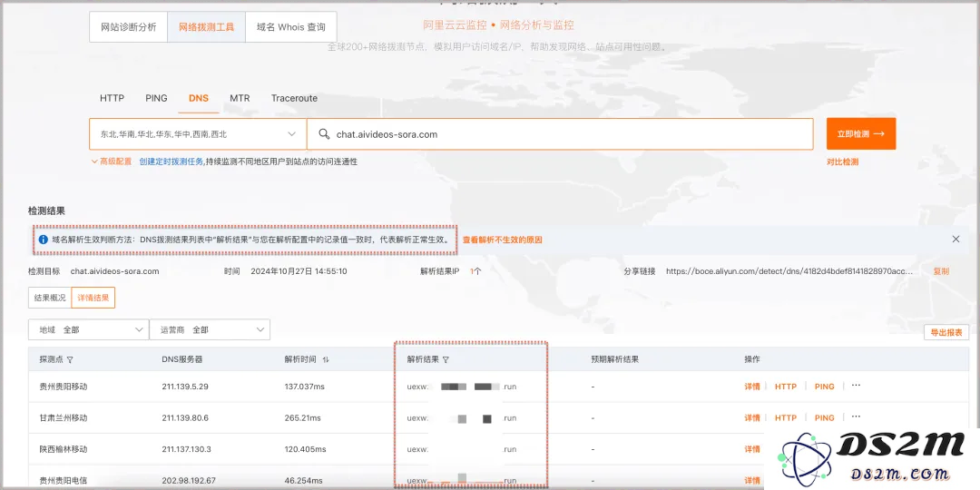Open the 对比检测 comparison link

pos(842,162)
